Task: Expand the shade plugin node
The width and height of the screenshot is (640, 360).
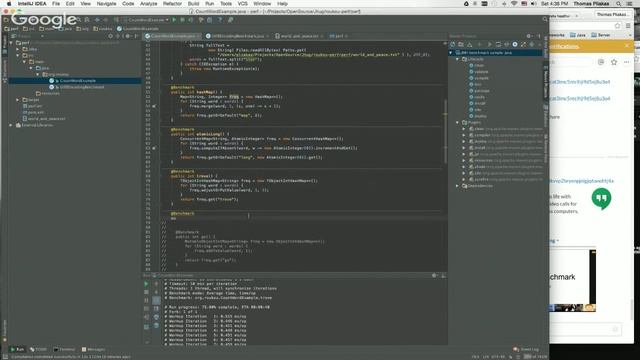Action: 464,167
